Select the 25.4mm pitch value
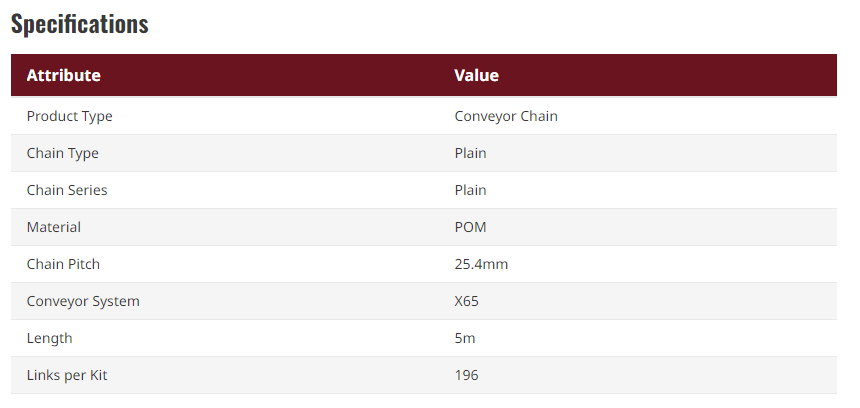Viewport: 860px width, 408px height. [481, 264]
